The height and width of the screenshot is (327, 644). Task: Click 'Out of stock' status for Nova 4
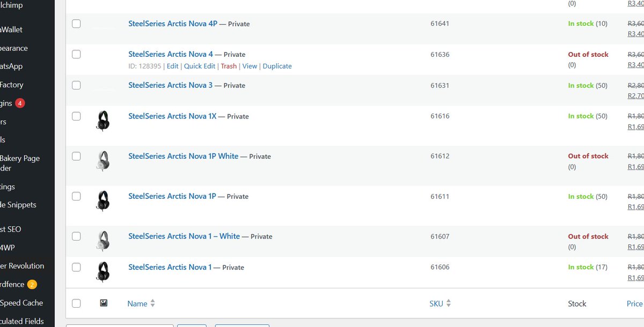[x=588, y=54]
